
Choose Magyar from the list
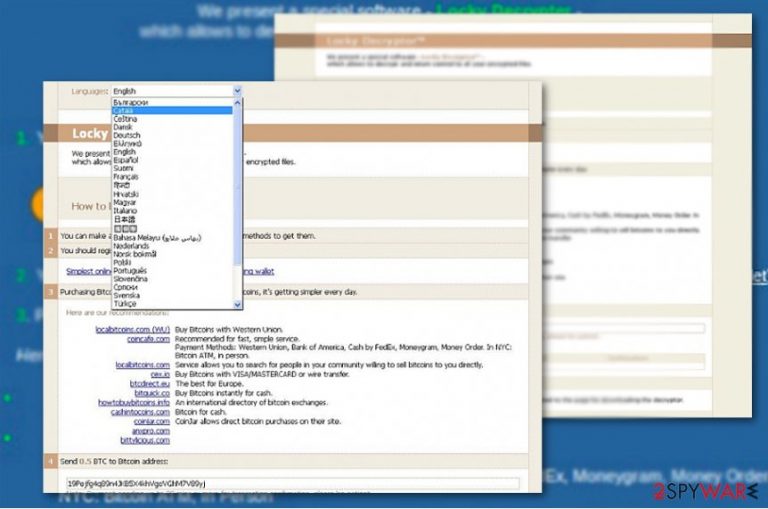124,202
